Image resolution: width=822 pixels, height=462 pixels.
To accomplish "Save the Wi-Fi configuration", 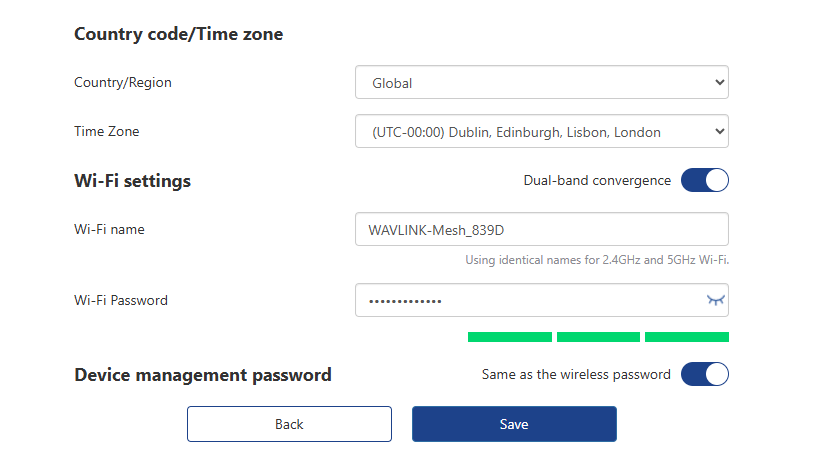I will click(x=514, y=424).
